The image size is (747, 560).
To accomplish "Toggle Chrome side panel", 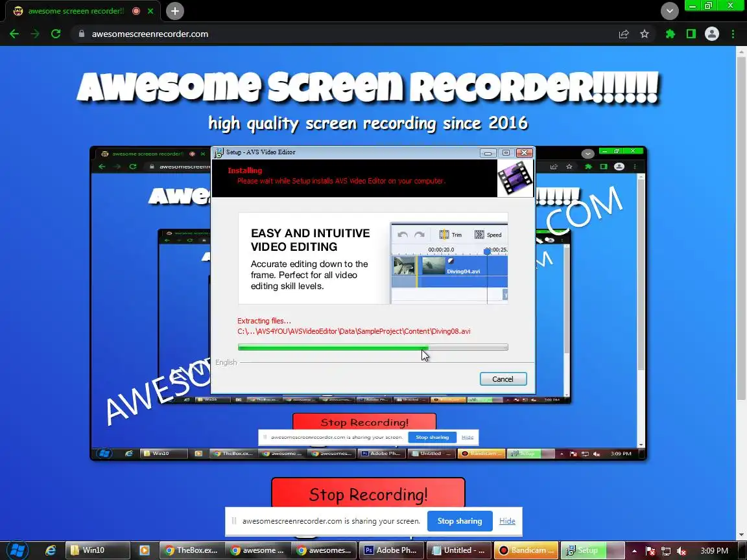I will tap(691, 34).
